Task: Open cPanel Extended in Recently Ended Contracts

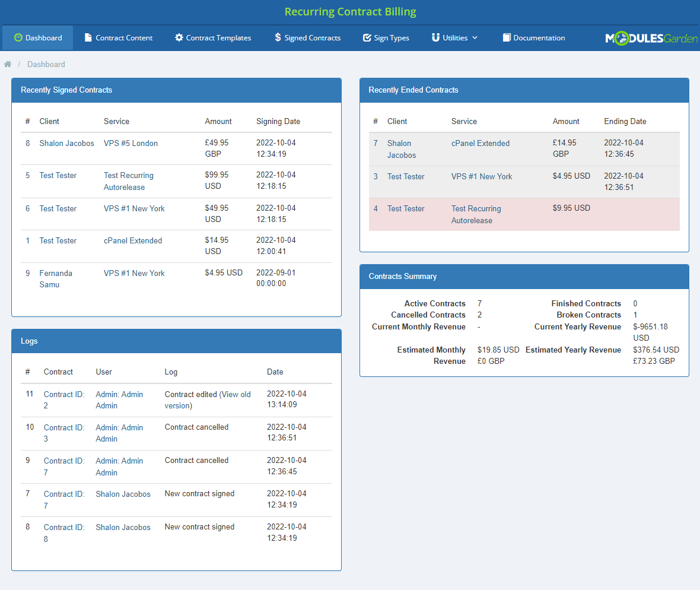Action: 480,143
